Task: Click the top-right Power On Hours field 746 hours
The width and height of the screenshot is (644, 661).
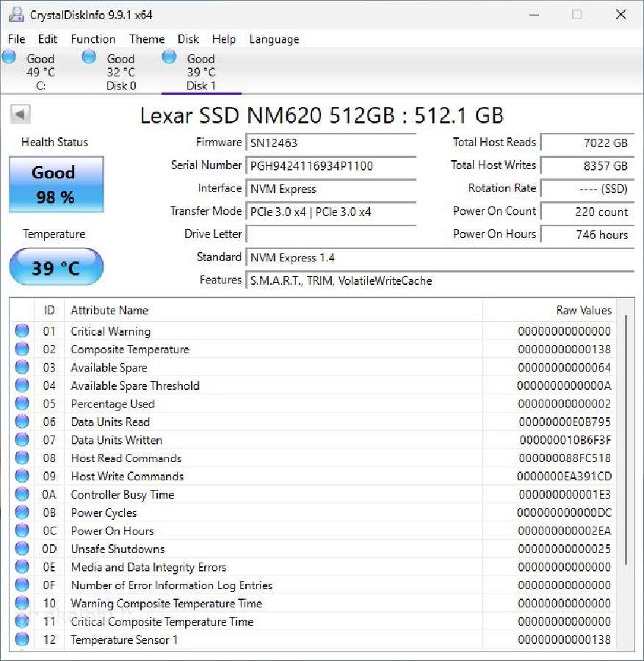Action: click(x=587, y=234)
